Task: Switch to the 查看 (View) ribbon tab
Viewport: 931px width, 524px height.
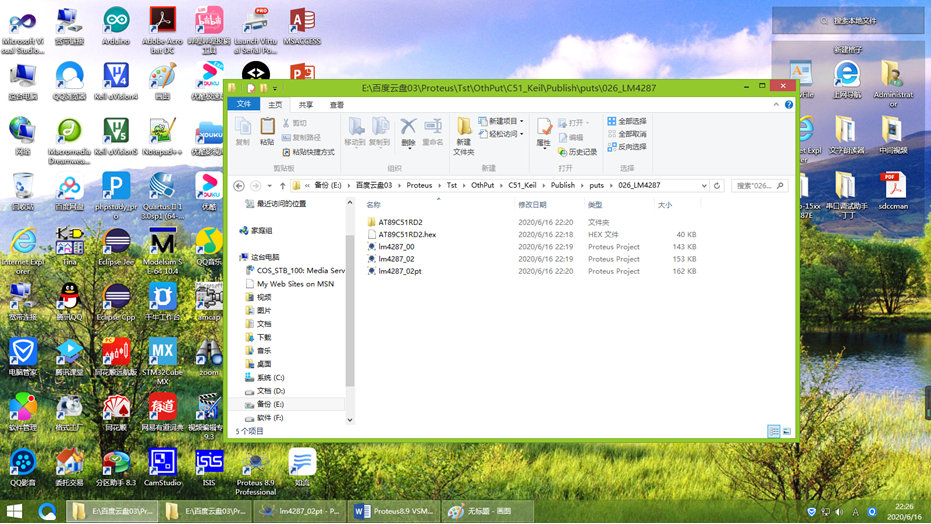Action: tap(337, 105)
